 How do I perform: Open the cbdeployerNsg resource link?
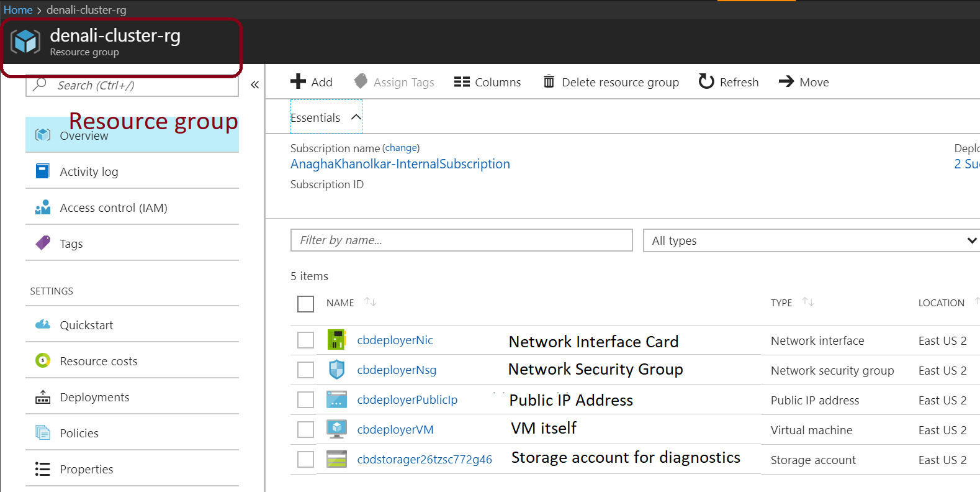pos(397,370)
